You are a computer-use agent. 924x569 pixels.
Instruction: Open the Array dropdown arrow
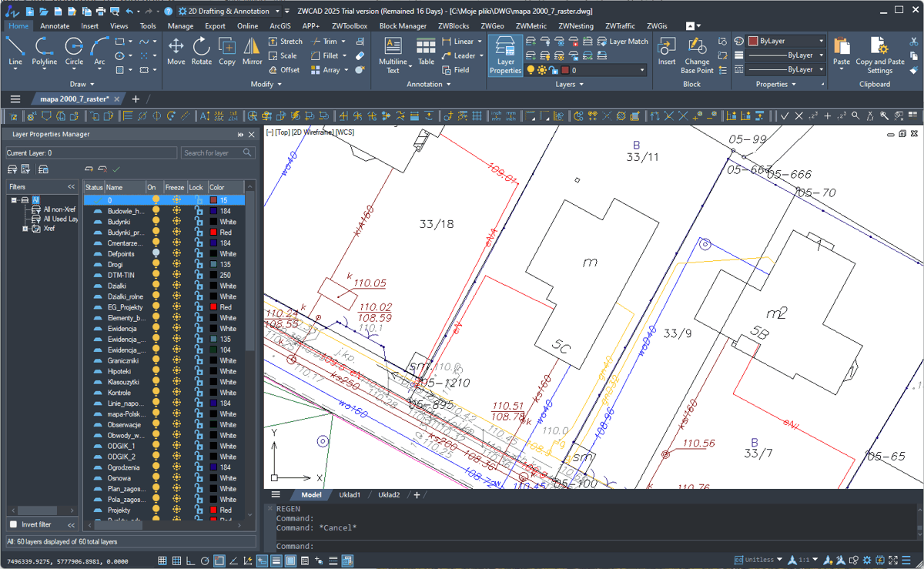[x=346, y=69]
